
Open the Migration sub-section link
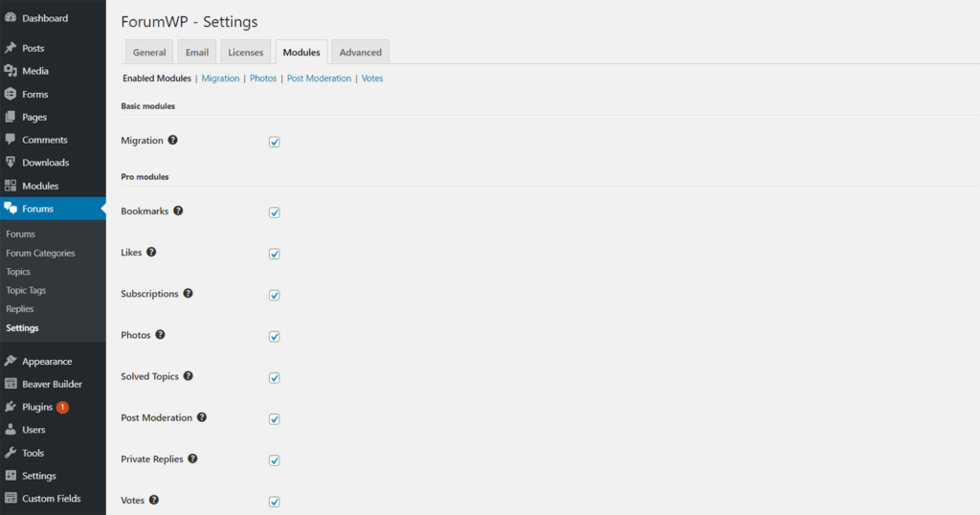(221, 78)
